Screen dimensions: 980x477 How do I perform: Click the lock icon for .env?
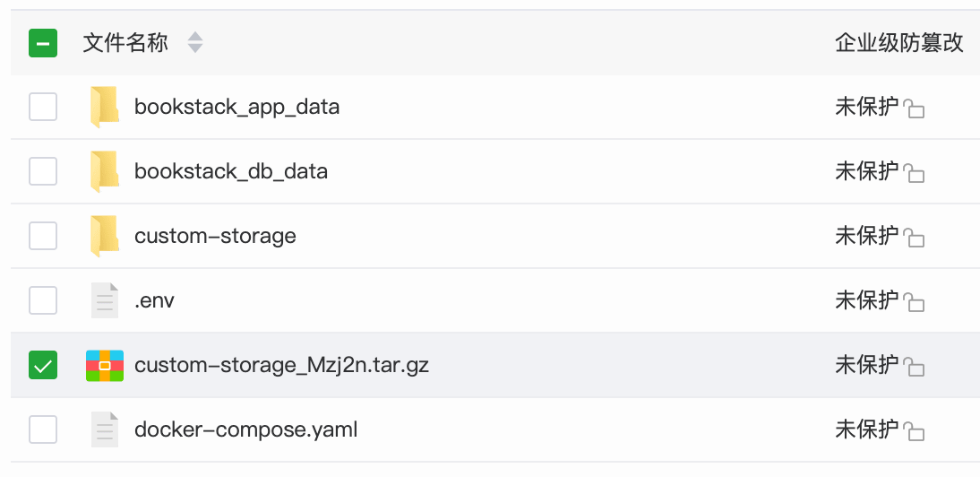coord(914,302)
